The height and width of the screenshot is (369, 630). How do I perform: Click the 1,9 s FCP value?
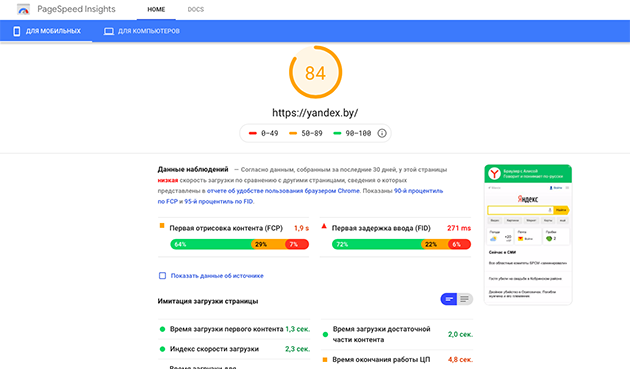coord(301,228)
